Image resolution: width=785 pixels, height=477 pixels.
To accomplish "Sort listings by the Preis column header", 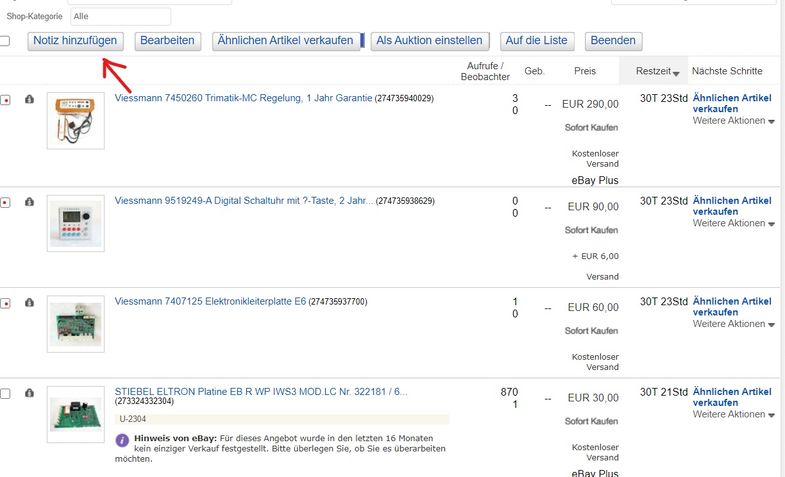I will pos(585,71).
